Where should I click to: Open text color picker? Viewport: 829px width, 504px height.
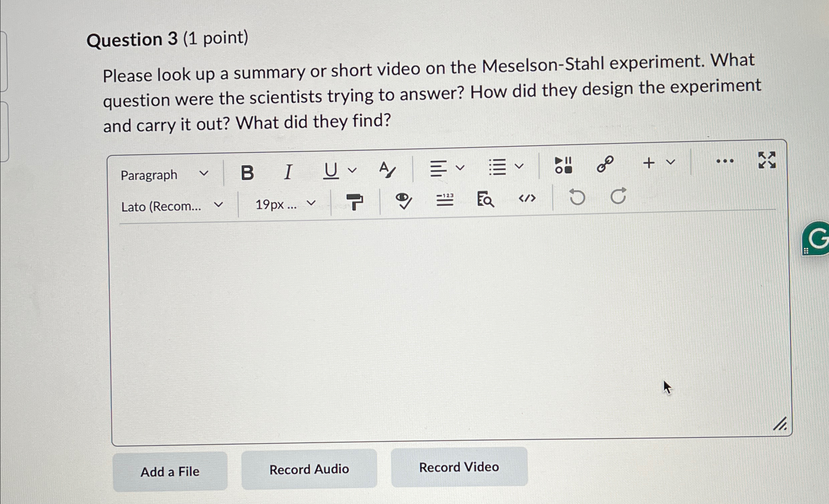[x=387, y=169]
